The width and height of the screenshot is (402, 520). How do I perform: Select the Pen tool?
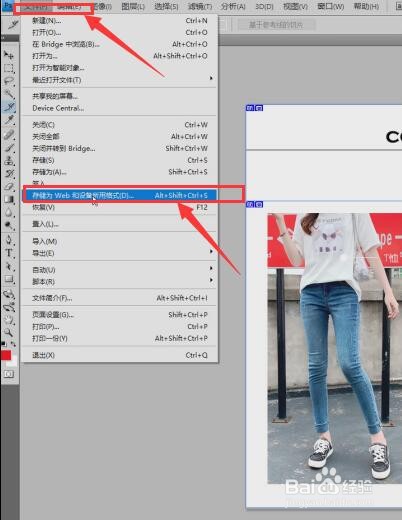9,240
